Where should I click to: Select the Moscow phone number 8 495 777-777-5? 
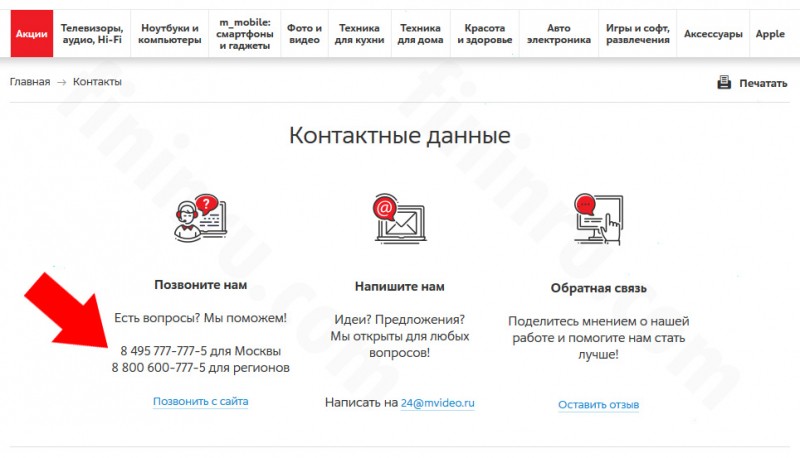click(164, 351)
